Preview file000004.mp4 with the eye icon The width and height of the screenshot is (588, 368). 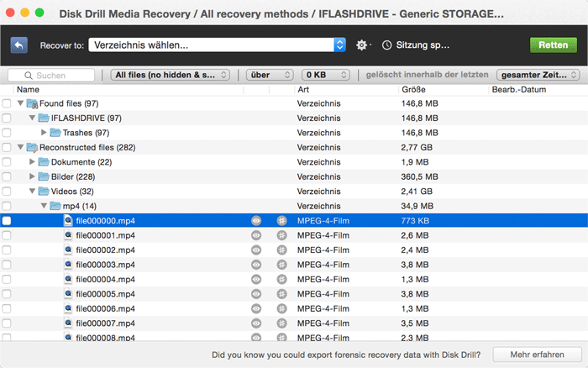click(256, 280)
